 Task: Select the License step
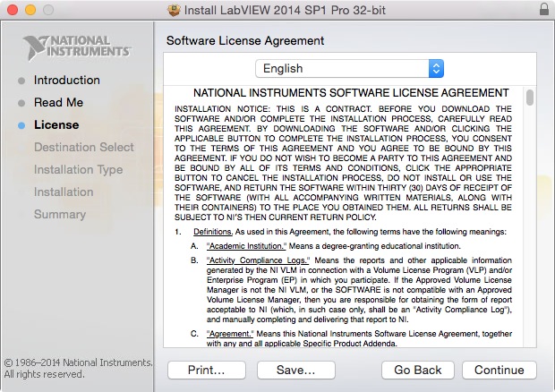[56, 125]
